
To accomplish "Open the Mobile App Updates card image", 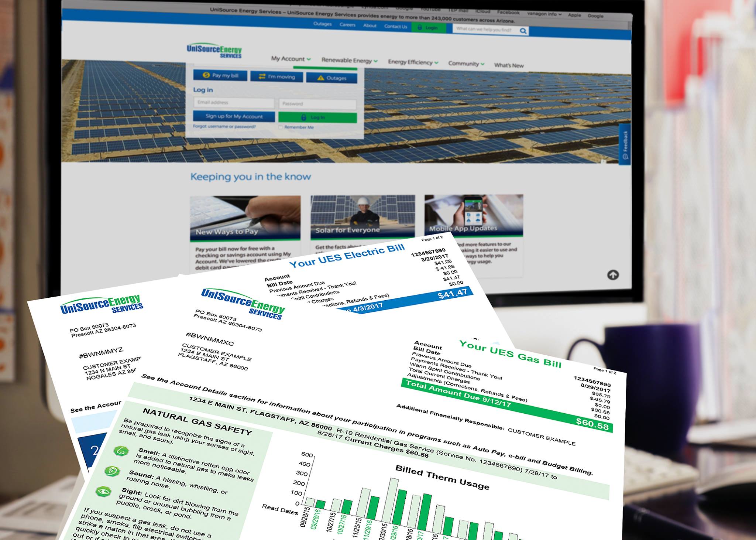I will coord(474,215).
